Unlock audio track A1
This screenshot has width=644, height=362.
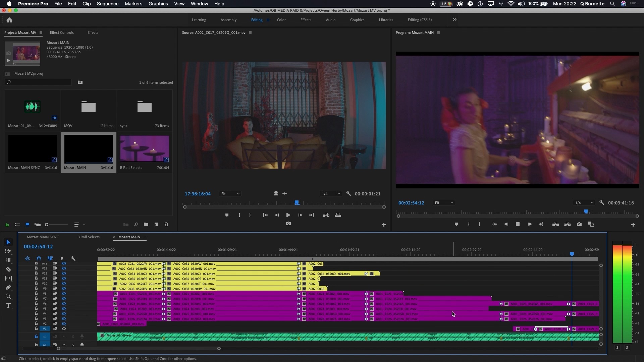[x=36, y=337]
